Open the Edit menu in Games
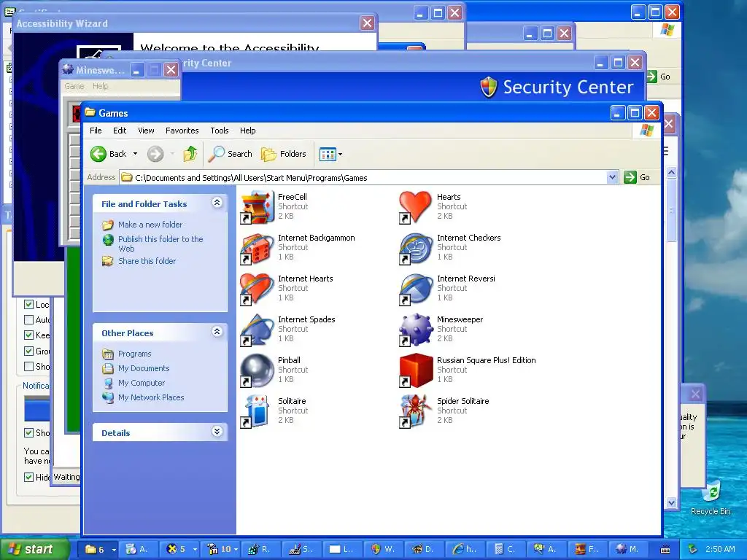 coord(120,131)
